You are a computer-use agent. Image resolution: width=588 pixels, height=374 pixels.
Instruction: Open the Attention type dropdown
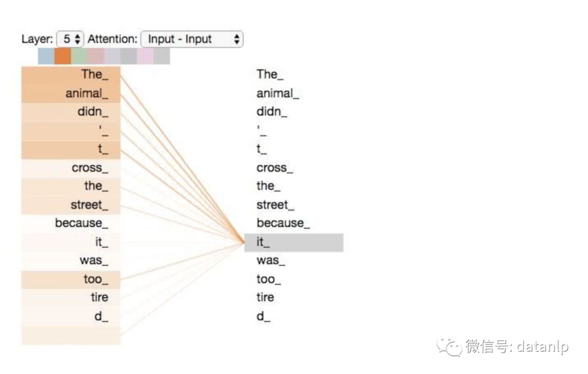pos(192,39)
